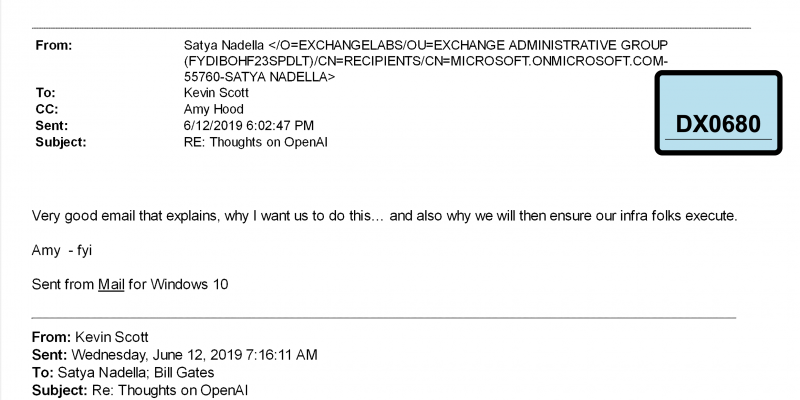Click the sent timestamp 6/12/2019 6:02:47 PM
This screenshot has width=800, height=400.
click(x=248, y=126)
